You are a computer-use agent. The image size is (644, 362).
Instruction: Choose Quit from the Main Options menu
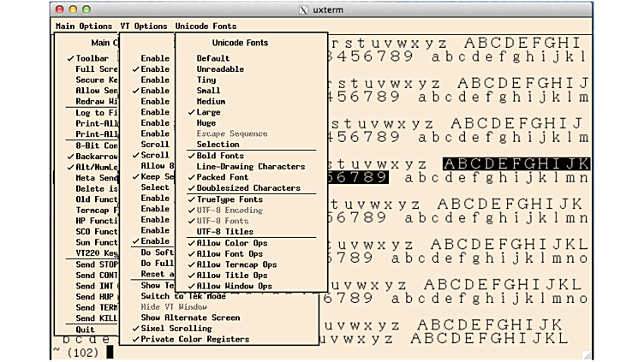pyautogui.click(x=85, y=329)
